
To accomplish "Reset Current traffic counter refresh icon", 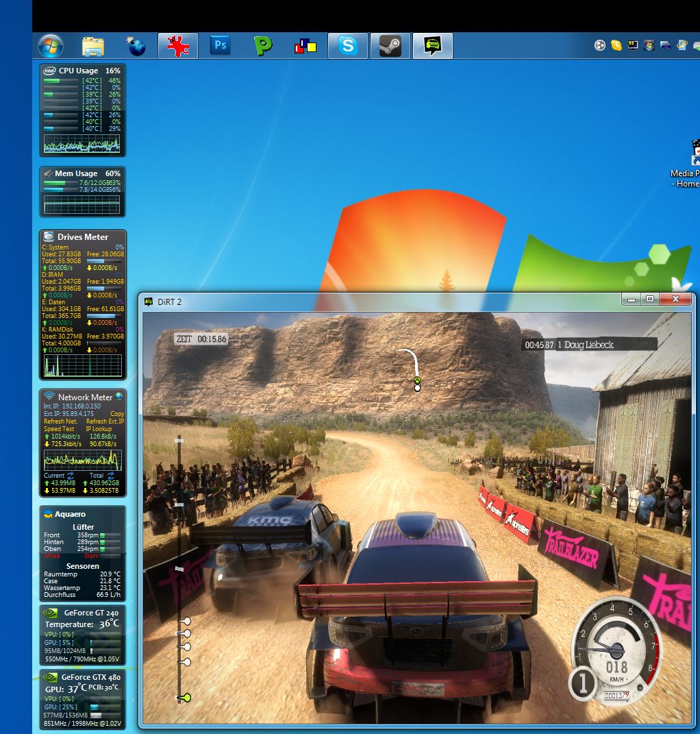I will (x=70, y=475).
